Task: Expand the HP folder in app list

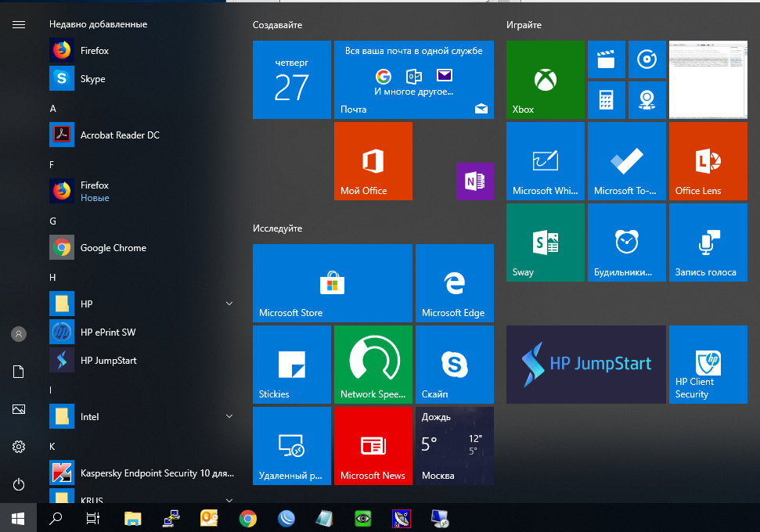Action: [x=229, y=304]
